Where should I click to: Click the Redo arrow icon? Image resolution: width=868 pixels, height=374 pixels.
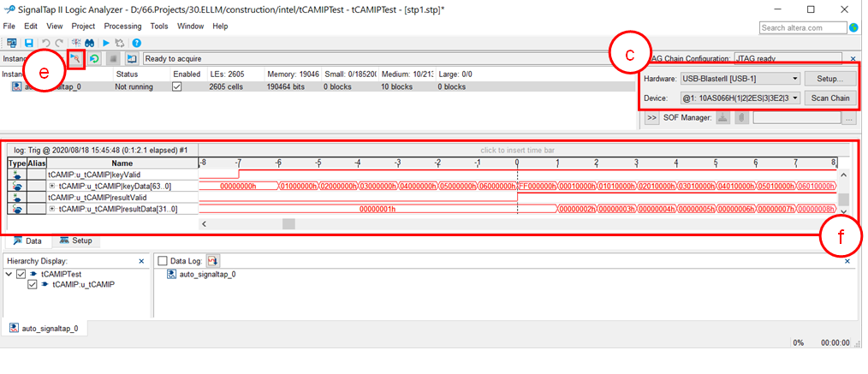click(59, 43)
